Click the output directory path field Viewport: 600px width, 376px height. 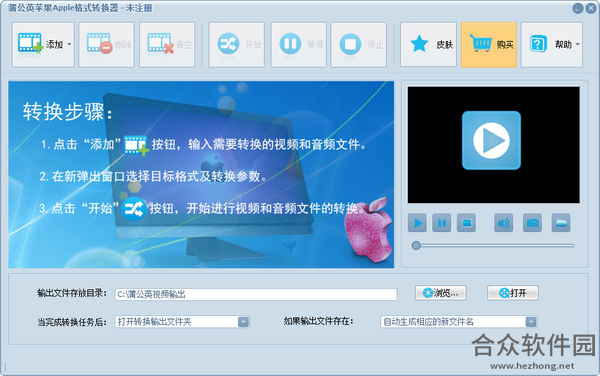[256, 294]
